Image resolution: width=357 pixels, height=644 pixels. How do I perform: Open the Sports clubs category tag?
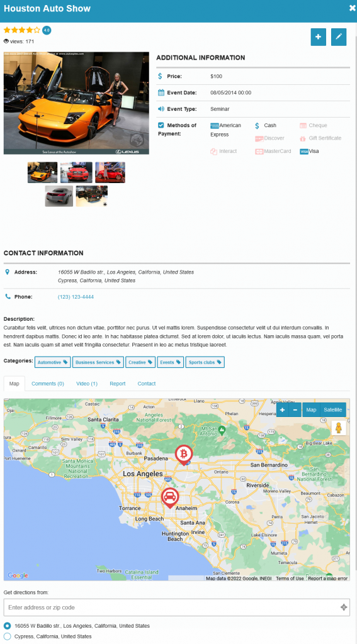coord(205,362)
